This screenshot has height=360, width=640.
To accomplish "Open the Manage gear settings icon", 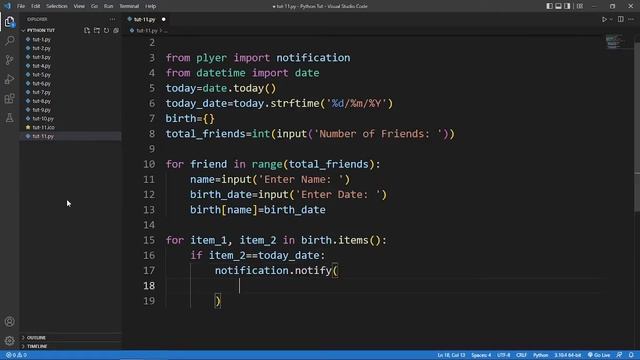I will click(9, 340).
